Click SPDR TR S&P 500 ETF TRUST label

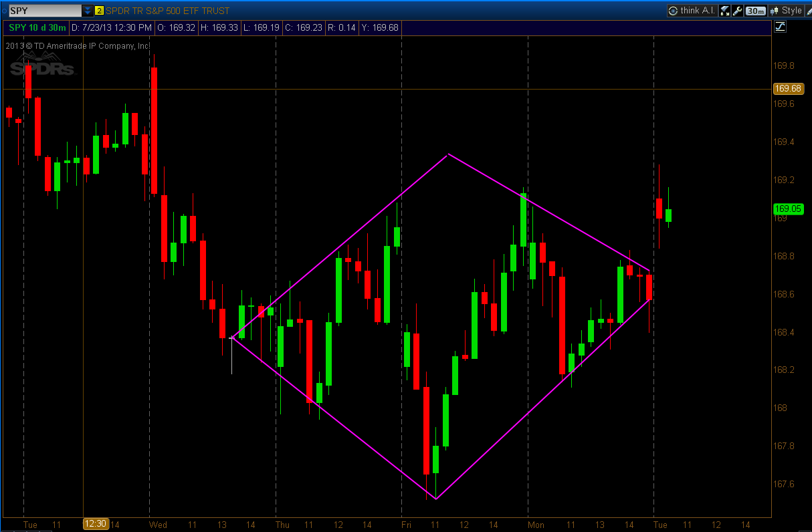(x=167, y=11)
